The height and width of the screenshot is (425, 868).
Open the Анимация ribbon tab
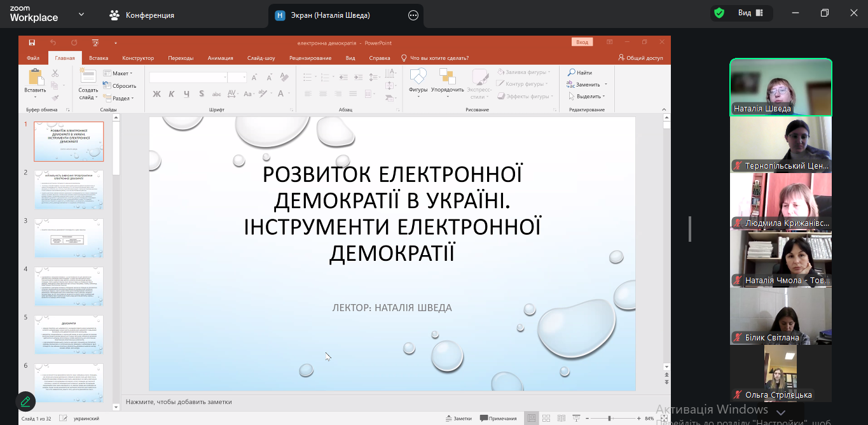click(x=220, y=58)
